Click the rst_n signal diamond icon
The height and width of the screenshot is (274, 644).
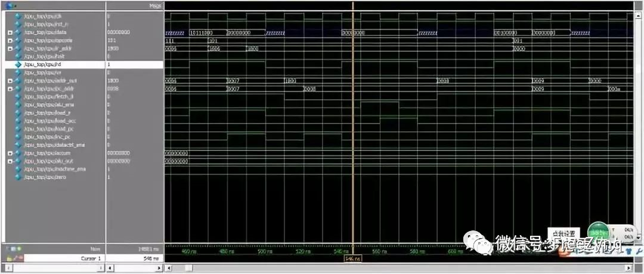18,24
